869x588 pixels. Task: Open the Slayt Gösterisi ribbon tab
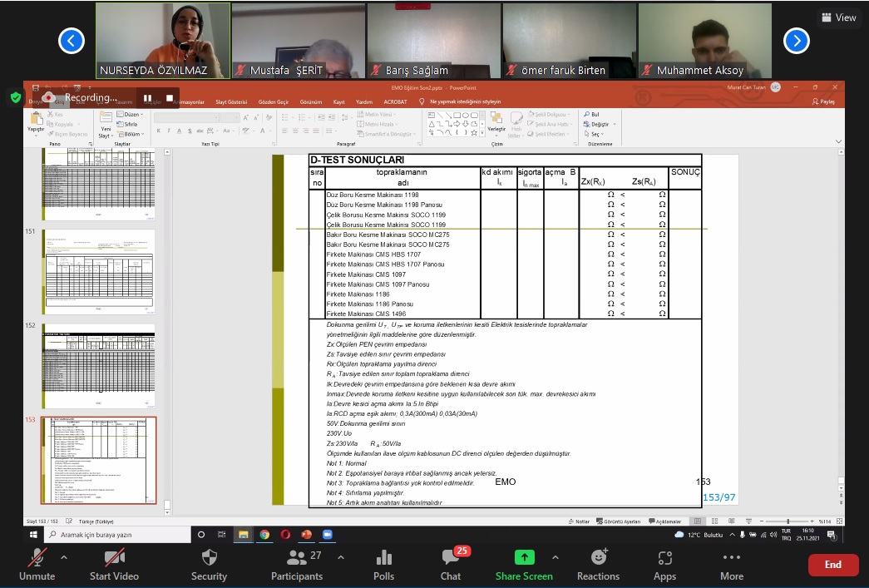[231, 102]
